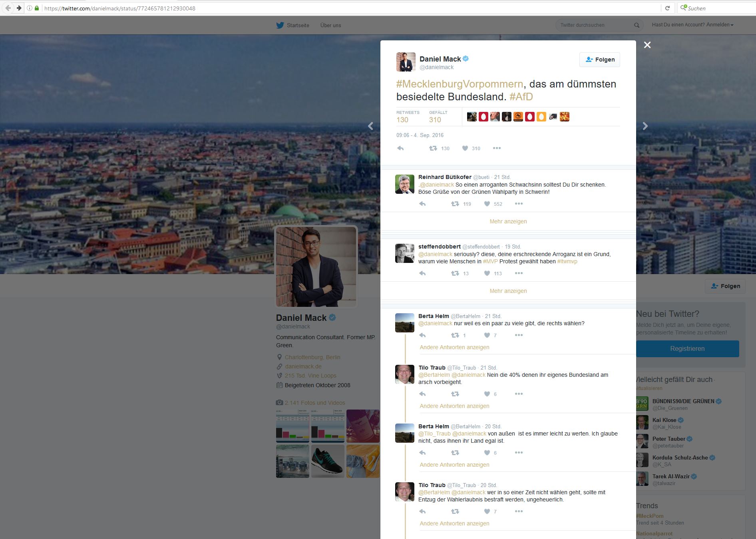This screenshot has height=539, width=756.
Task: Click the RETWEETS 130 count
Action: click(408, 117)
